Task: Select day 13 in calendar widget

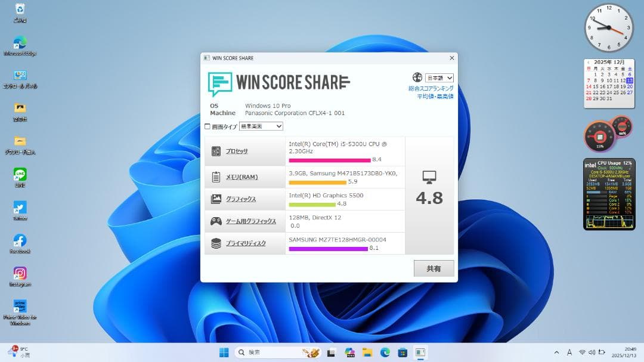Action: pyautogui.click(x=630, y=81)
